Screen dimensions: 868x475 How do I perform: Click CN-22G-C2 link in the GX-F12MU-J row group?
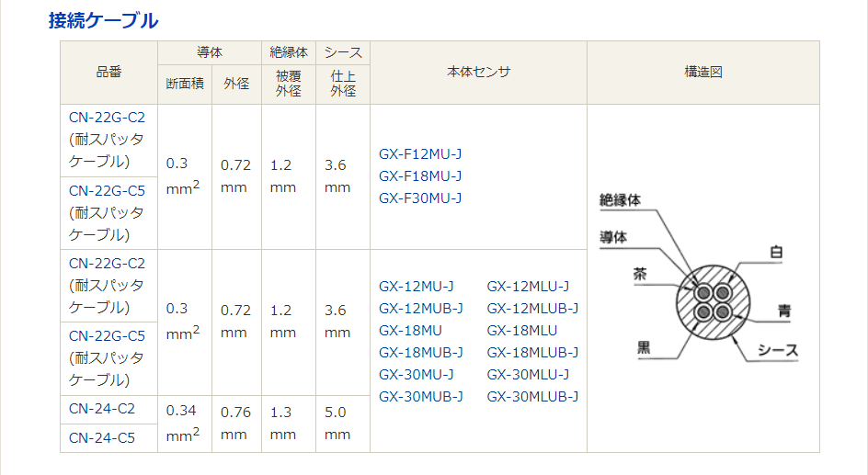107,118
